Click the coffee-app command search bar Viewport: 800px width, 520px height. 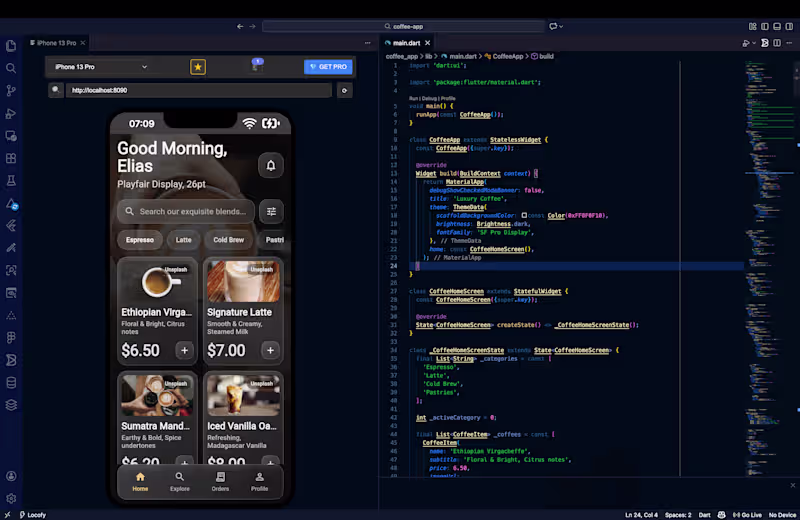click(x=403, y=27)
